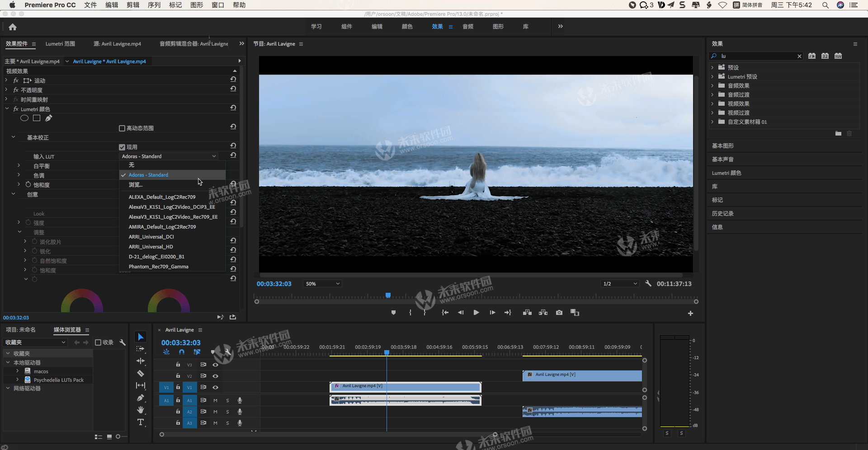This screenshot has width=868, height=450.
Task: Toggle V1 track output eye
Action: click(215, 387)
